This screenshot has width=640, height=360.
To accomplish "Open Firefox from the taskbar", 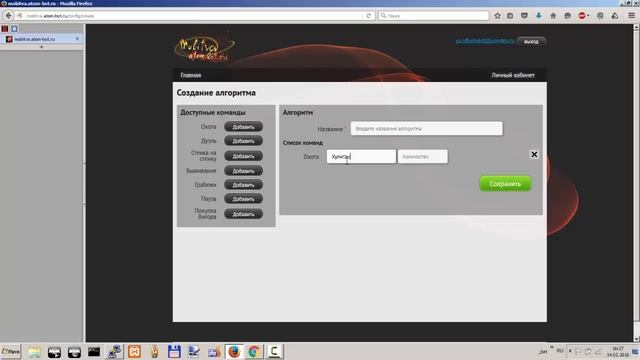I will [x=234, y=351].
